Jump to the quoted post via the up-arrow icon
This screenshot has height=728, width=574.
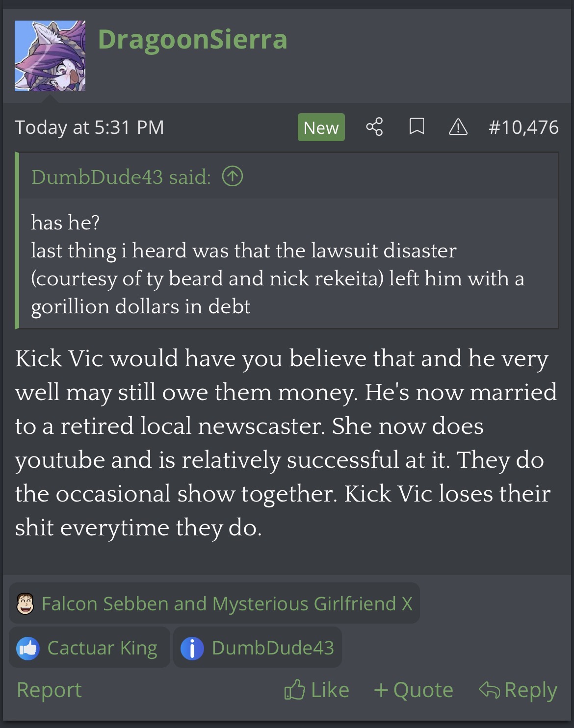click(x=233, y=176)
